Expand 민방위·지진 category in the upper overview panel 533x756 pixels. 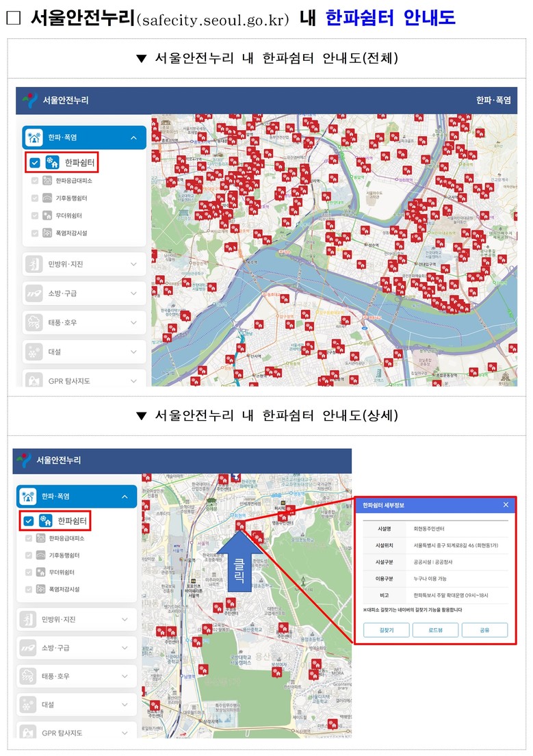[x=133, y=264]
